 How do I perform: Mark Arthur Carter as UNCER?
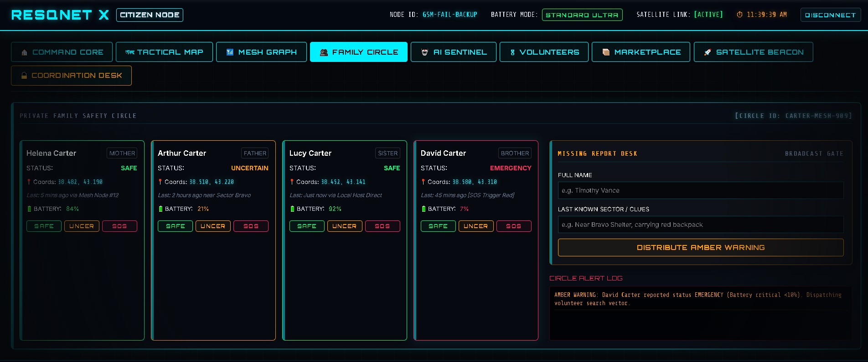pyautogui.click(x=213, y=226)
